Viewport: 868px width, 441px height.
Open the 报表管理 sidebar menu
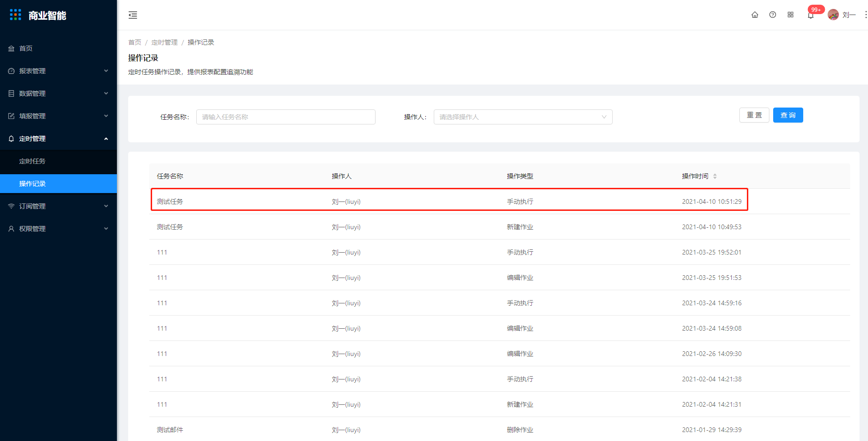coord(58,71)
